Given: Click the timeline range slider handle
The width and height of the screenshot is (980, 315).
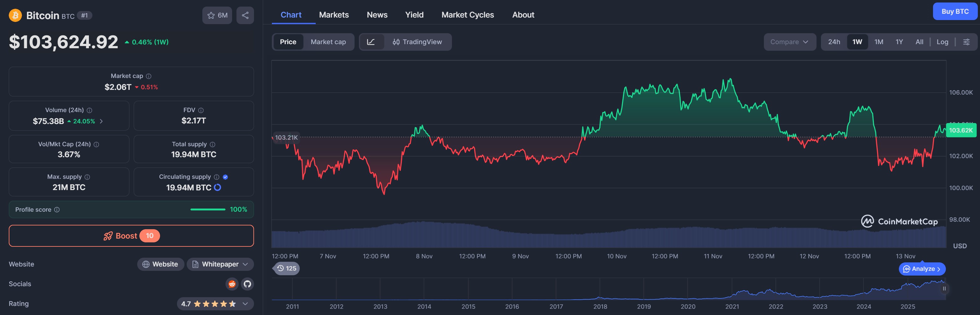Looking at the screenshot, I should click(x=944, y=289).
